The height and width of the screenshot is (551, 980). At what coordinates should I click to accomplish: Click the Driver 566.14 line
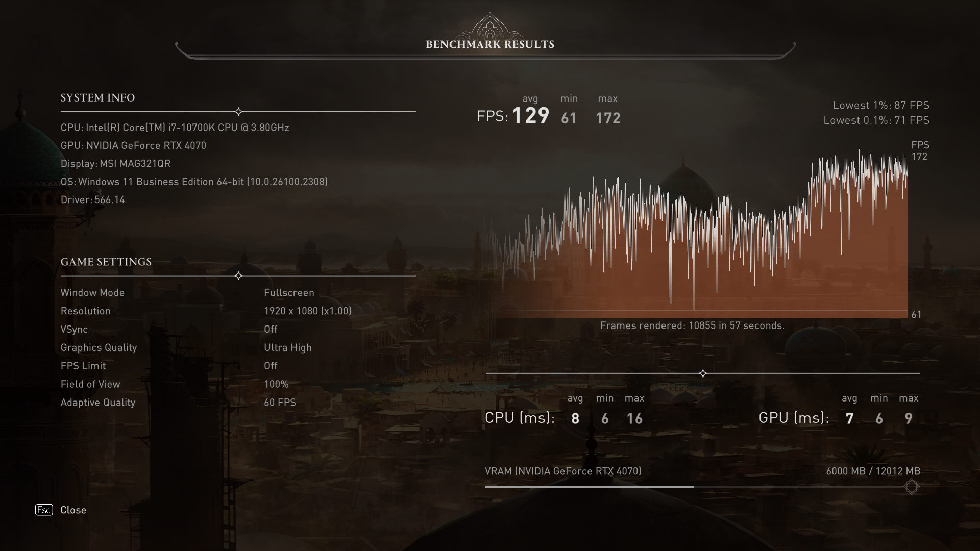point(92,200)
